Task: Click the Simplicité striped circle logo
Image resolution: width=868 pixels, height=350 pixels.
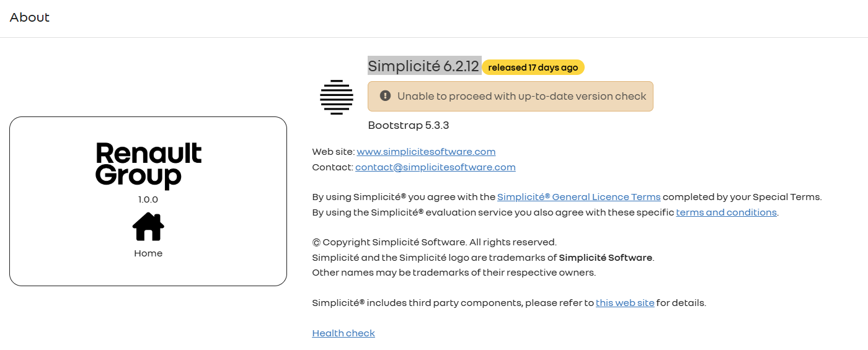Action: pos(337,97)
